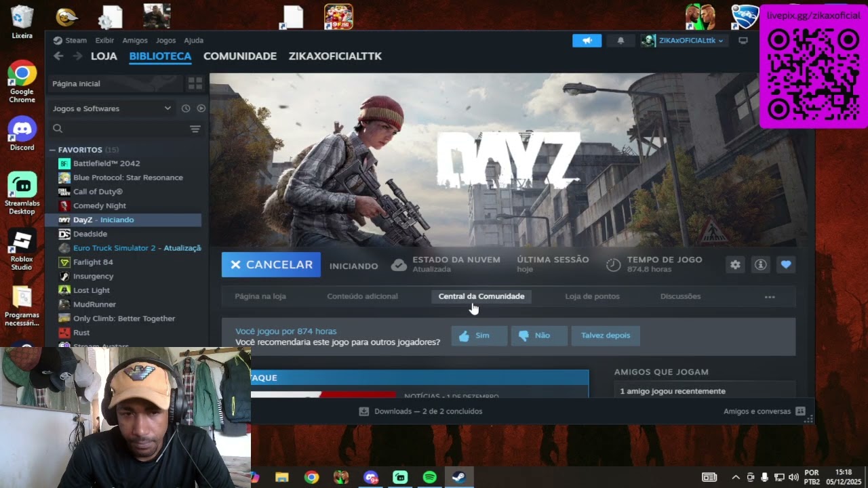Open library advanced filter icon

(x=195, y=129)
